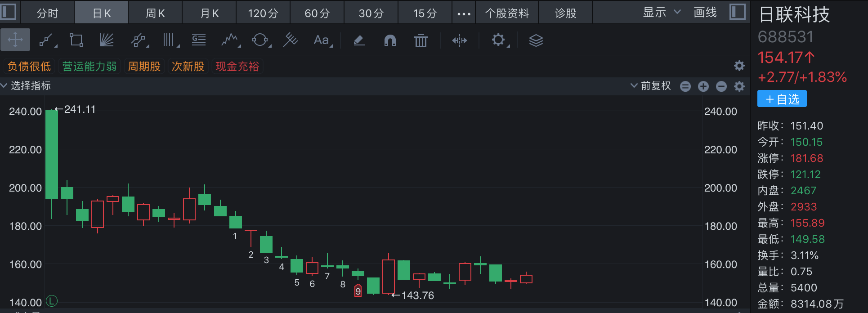
Task: Click the +自选 button
Action: pos(782,99)
